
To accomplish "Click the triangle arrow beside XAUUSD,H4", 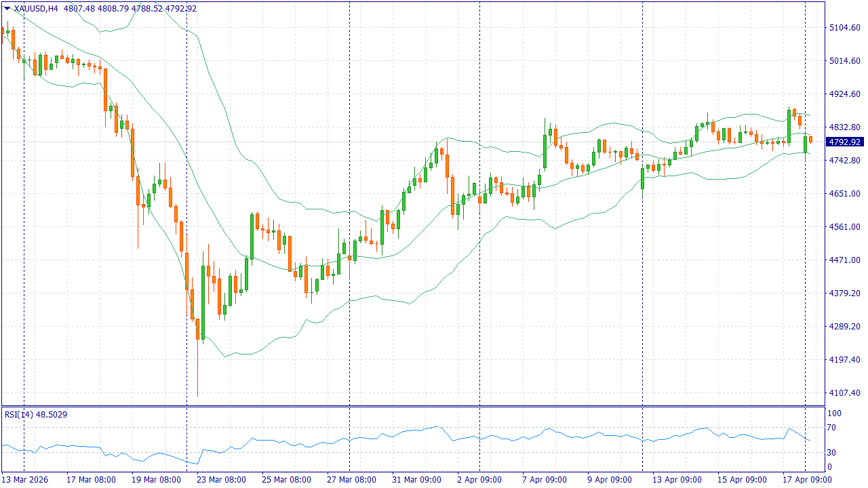I will click(7, 9).
